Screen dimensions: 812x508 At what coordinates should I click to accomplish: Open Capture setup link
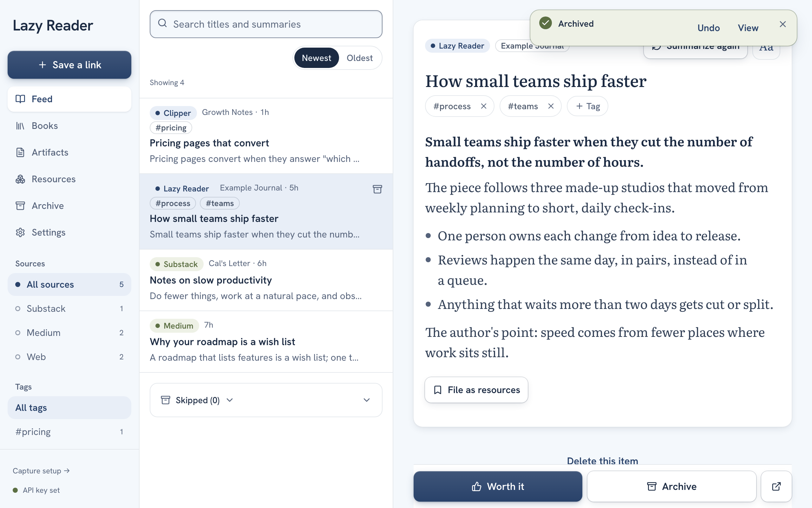pyautogui.click(x=41, y=471)
